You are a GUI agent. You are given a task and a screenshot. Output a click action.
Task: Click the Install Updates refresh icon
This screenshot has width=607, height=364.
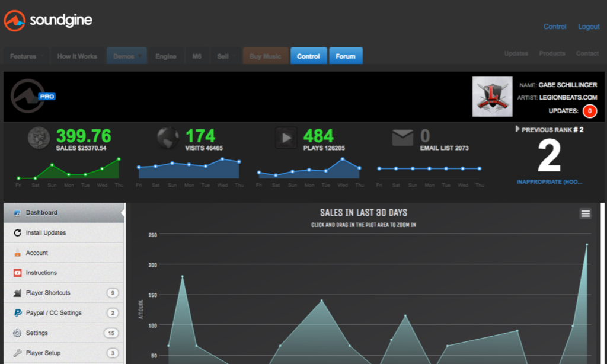tap(17, 233)
